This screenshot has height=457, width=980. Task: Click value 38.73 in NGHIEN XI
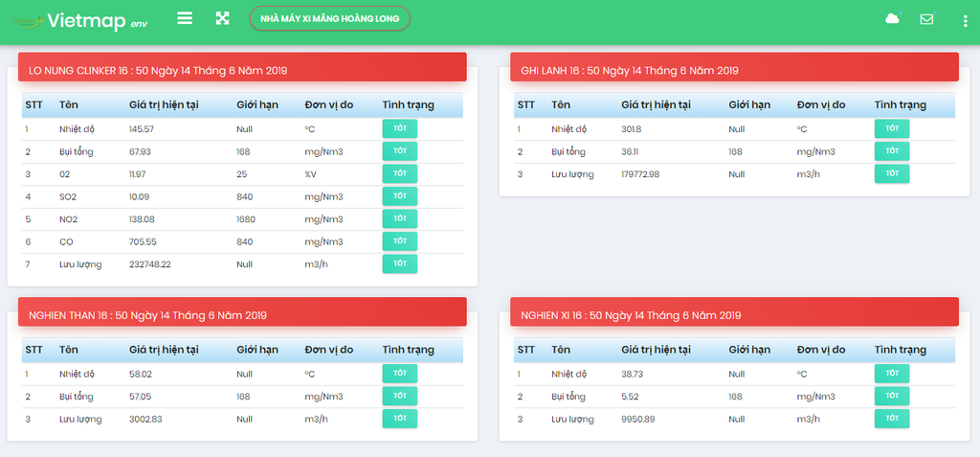point(632,374)
